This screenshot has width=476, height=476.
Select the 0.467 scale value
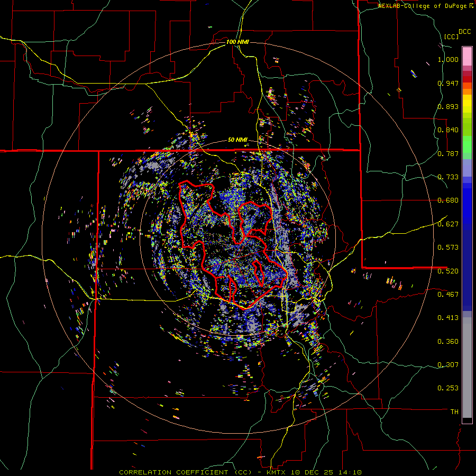[448, 294]
